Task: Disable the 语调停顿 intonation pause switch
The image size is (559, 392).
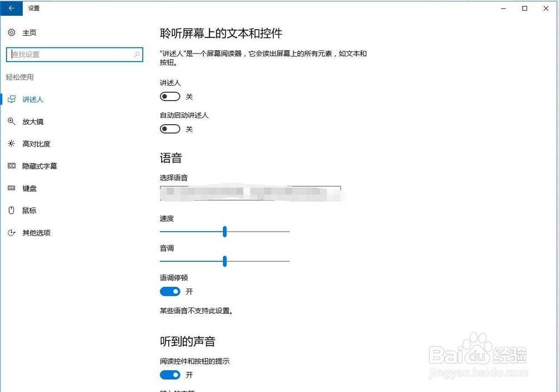Action: (x=170, y=291)
